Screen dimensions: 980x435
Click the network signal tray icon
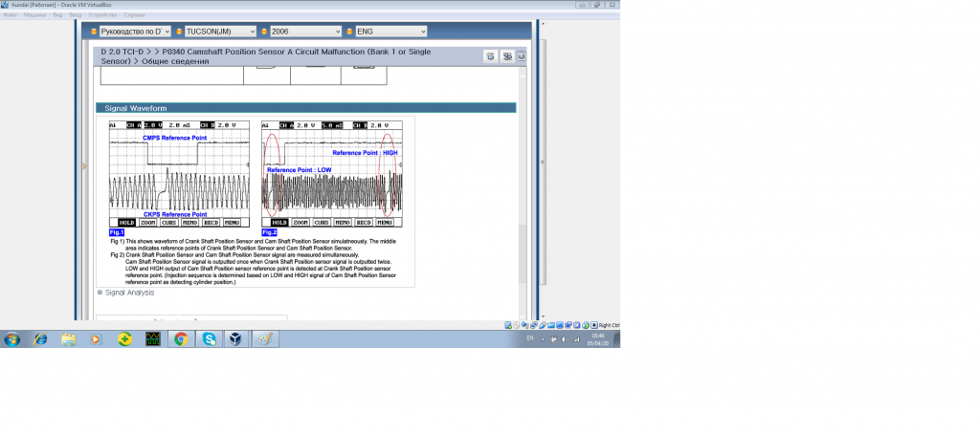coord(575,338)
